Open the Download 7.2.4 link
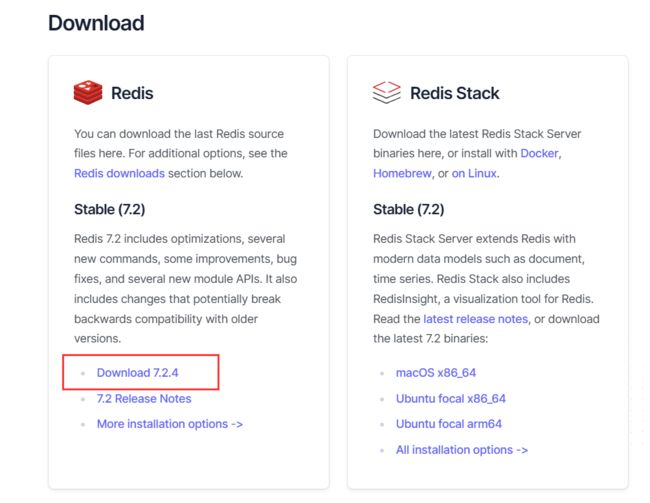 click(137, 373)
